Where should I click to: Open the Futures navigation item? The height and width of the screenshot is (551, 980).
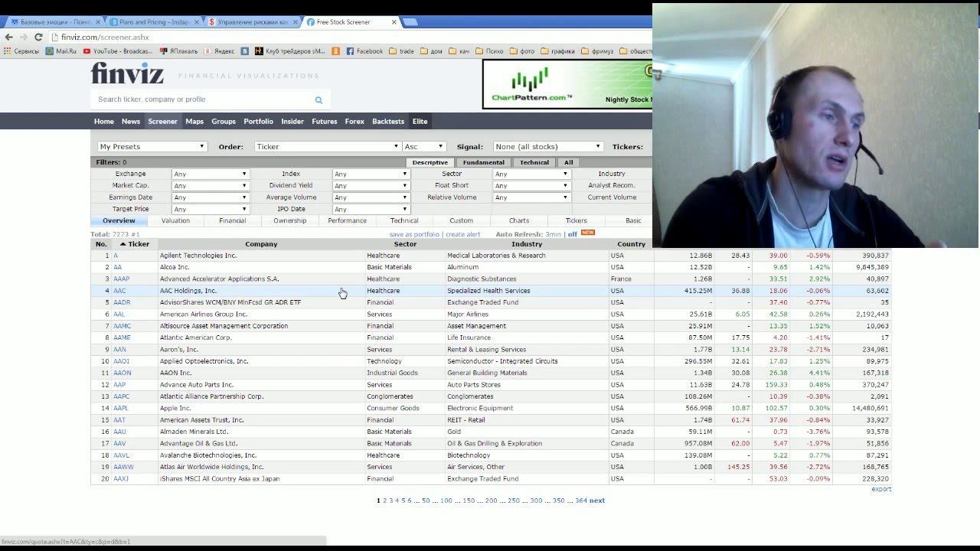(x=324, y=121)
